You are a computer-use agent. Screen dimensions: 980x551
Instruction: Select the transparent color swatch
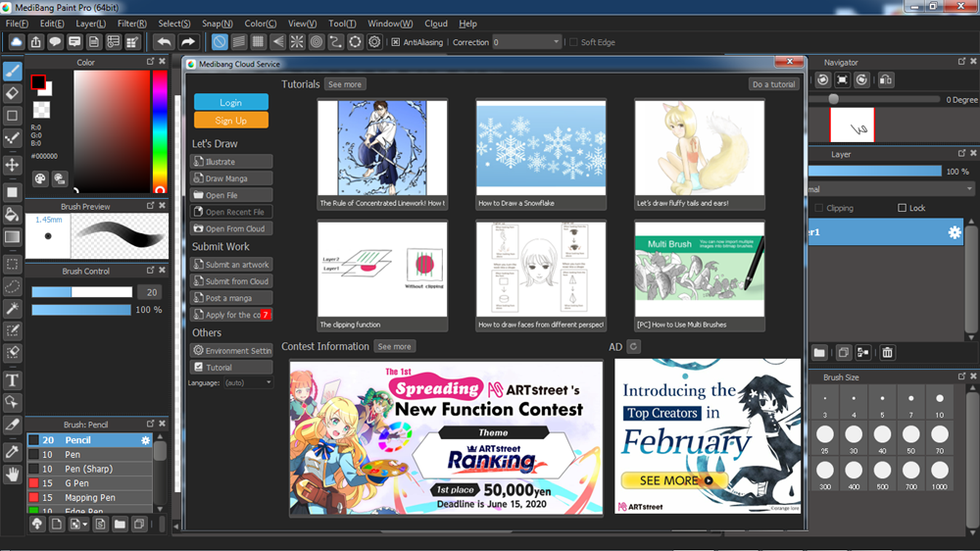[x=41, y=110]
